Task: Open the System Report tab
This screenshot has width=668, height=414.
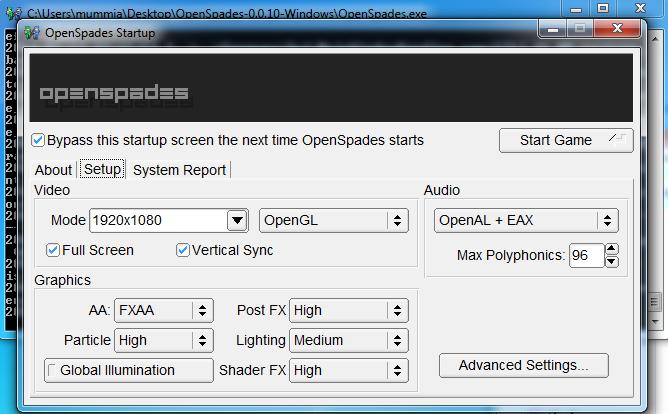Action: click(x=179, y=170)
